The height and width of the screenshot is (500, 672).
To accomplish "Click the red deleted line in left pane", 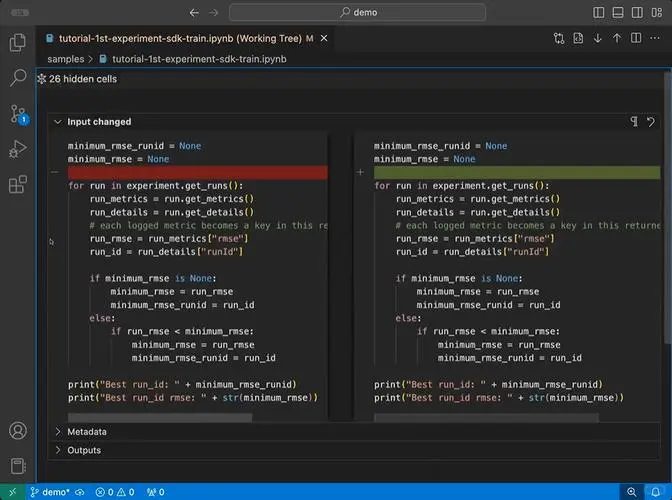I will tap(198, 173).
